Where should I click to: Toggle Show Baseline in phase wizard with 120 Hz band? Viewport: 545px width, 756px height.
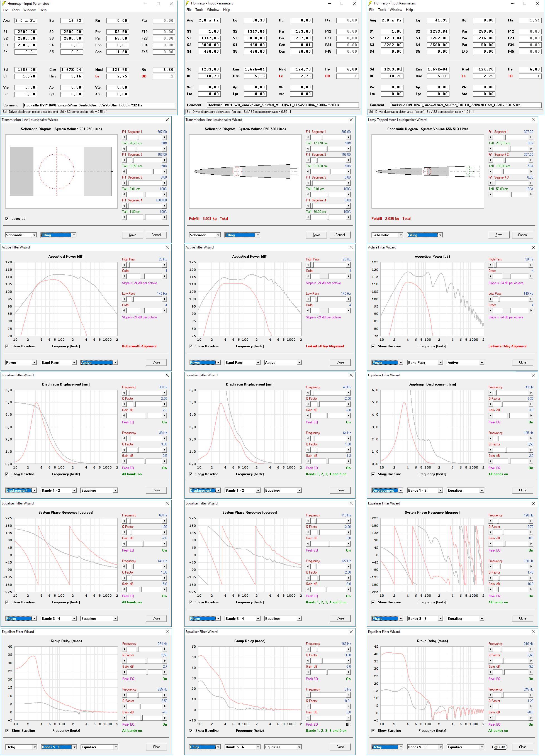[373, 602]
